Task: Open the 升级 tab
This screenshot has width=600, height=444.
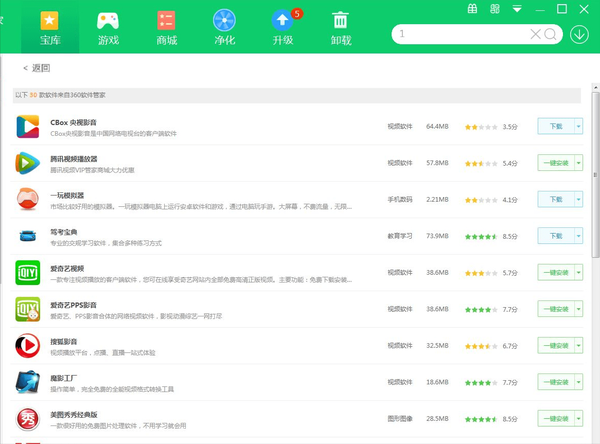Action: pos(283,28)
